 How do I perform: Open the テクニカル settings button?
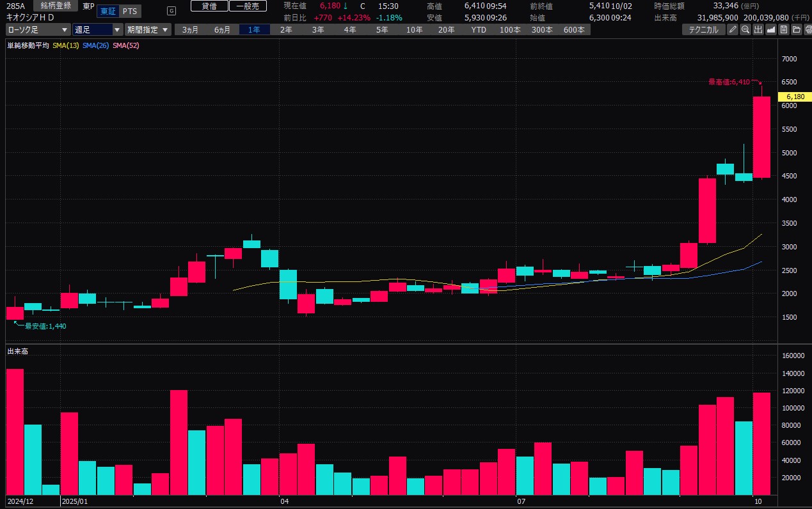point(703,29)
